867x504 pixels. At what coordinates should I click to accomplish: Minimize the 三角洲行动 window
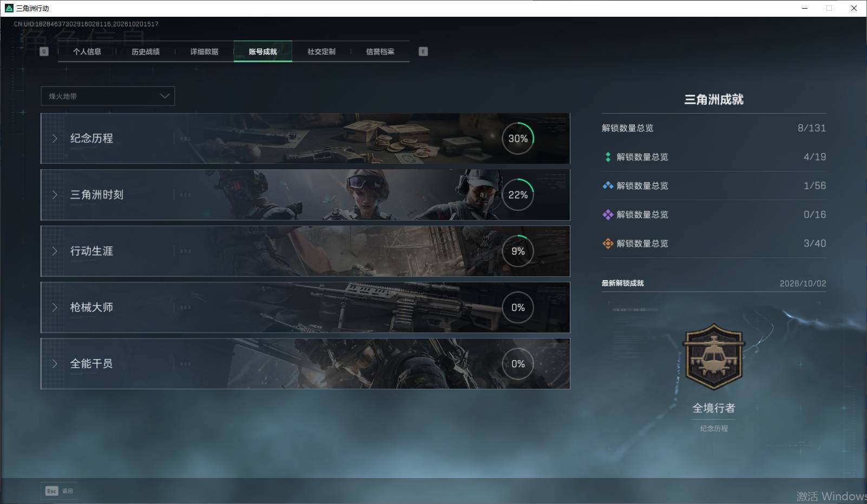point(805,8)
